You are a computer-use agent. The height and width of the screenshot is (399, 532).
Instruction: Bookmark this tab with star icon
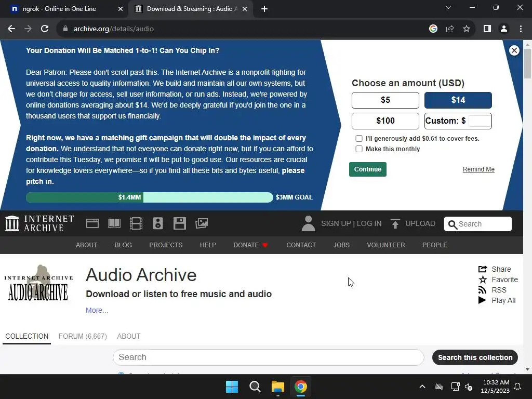click(467, 29)
